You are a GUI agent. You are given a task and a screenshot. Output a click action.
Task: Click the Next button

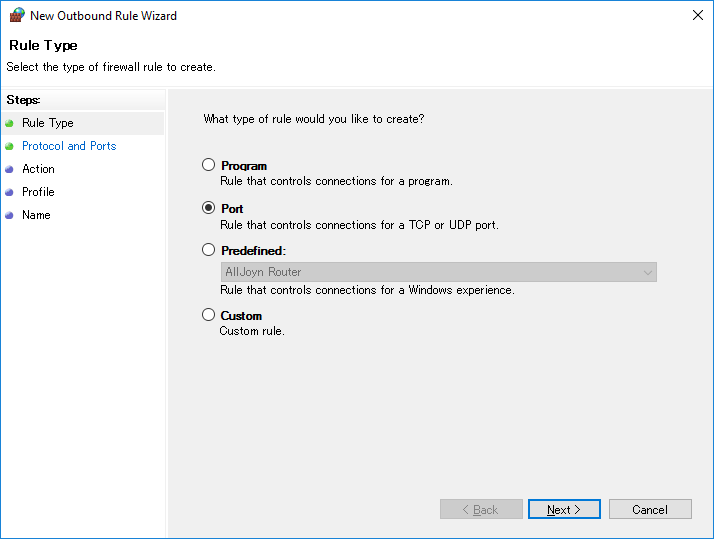point(564,509)
